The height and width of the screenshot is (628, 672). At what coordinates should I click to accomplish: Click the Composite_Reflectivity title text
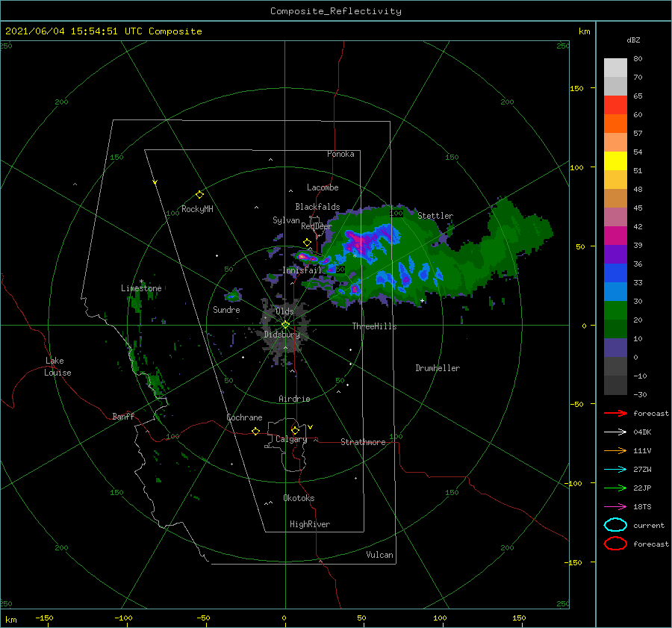[x=335, y=11]
